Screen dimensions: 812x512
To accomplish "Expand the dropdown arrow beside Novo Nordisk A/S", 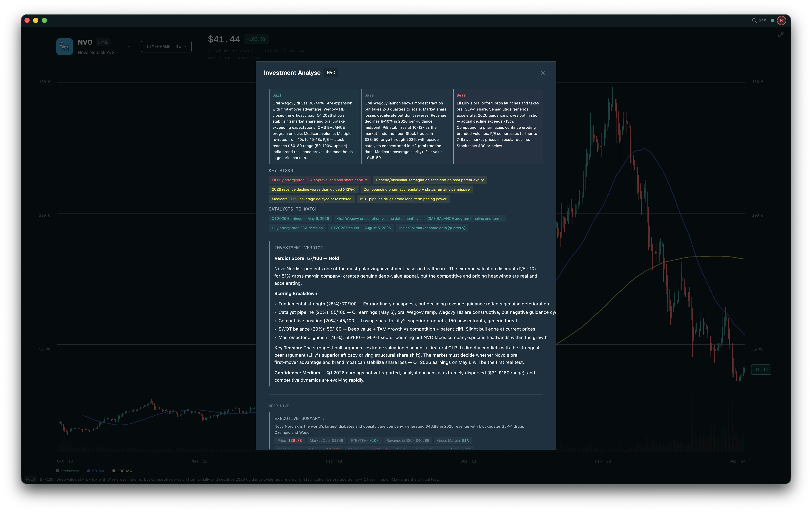I will 129,47.
